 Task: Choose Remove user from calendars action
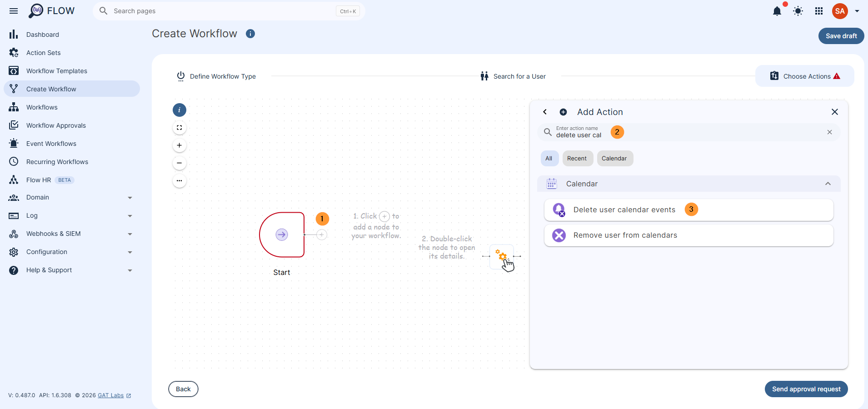pos(689,235)
